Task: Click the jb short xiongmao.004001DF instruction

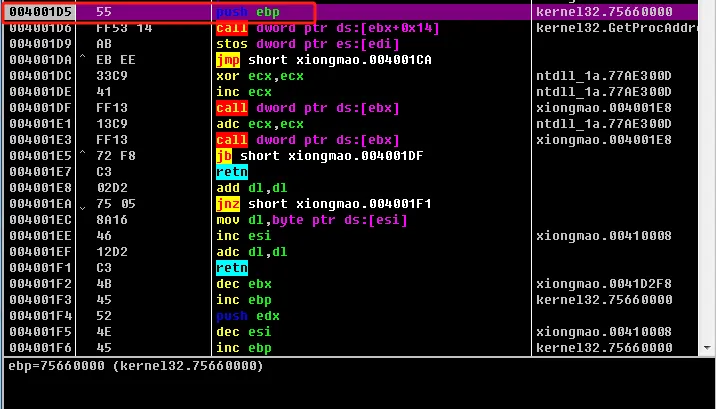Action: 320,156
